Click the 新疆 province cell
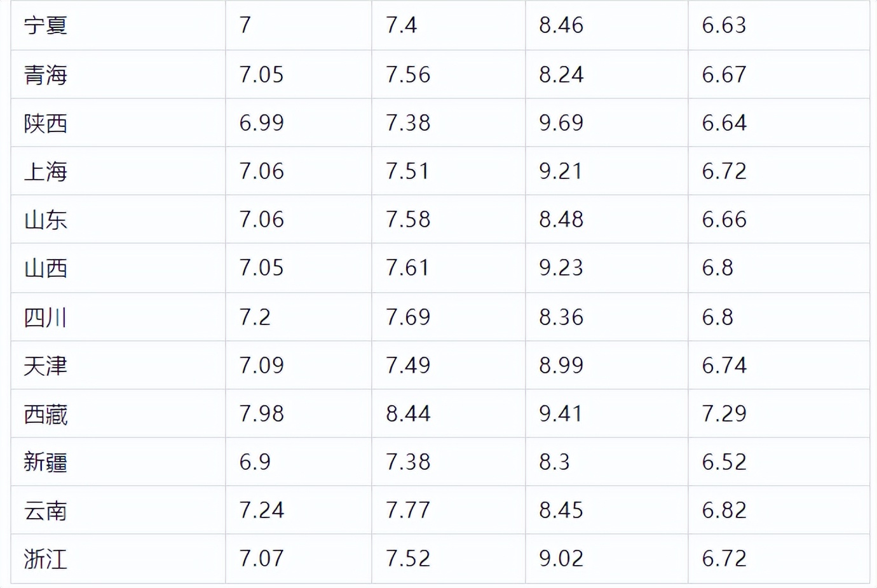This screenshot has height=588, width=877. 118,462
